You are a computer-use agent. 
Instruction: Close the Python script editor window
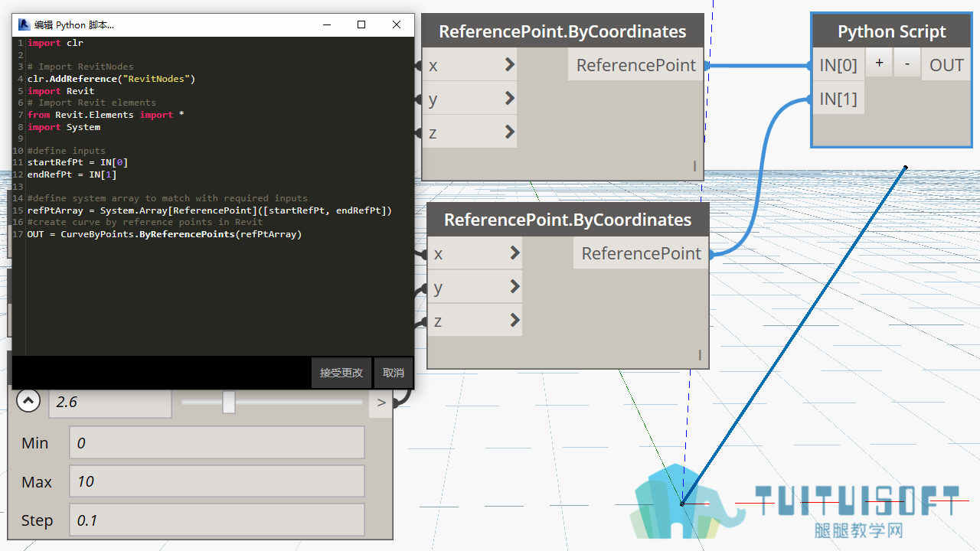397,24
